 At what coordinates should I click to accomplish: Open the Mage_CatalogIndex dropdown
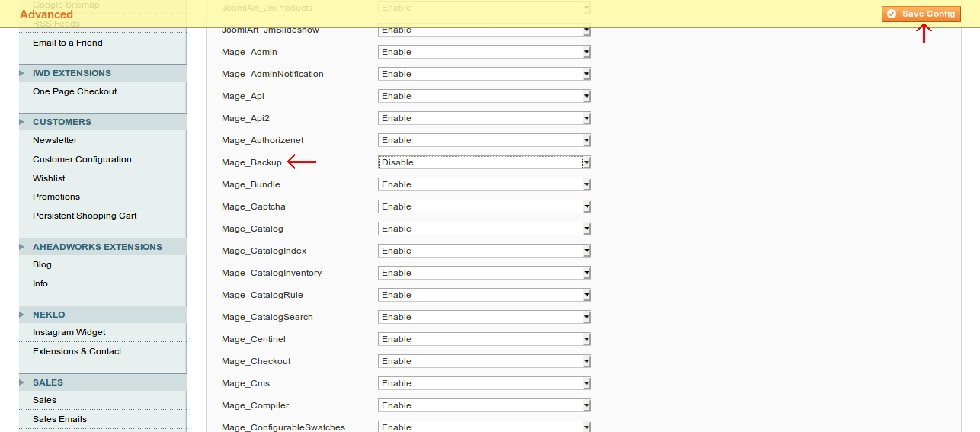[x=485, y=251]
